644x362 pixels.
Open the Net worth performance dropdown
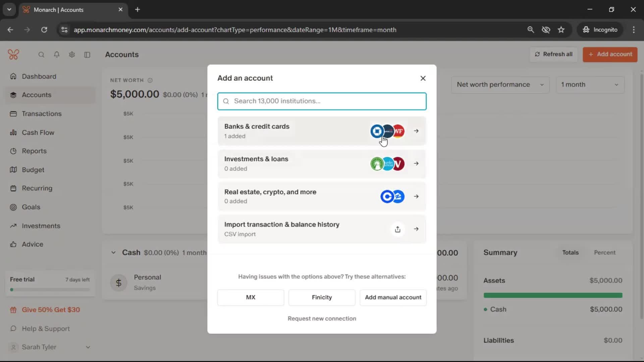coord(500,85)
